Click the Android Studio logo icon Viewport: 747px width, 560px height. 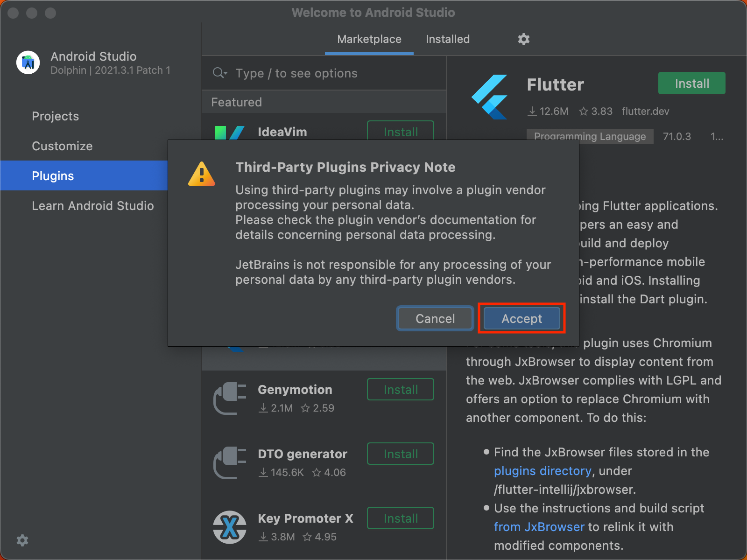(28, 63)
